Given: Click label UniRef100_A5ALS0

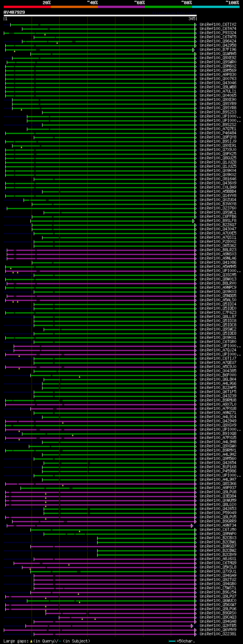Looking at the screenshot, I should tap(218, 300).
